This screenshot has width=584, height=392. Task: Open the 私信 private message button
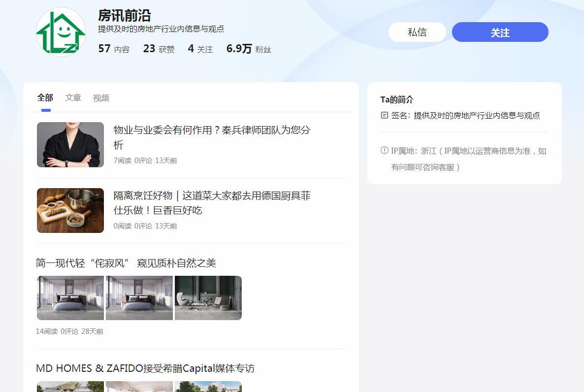pyautogui.click(x=417, y=32)
